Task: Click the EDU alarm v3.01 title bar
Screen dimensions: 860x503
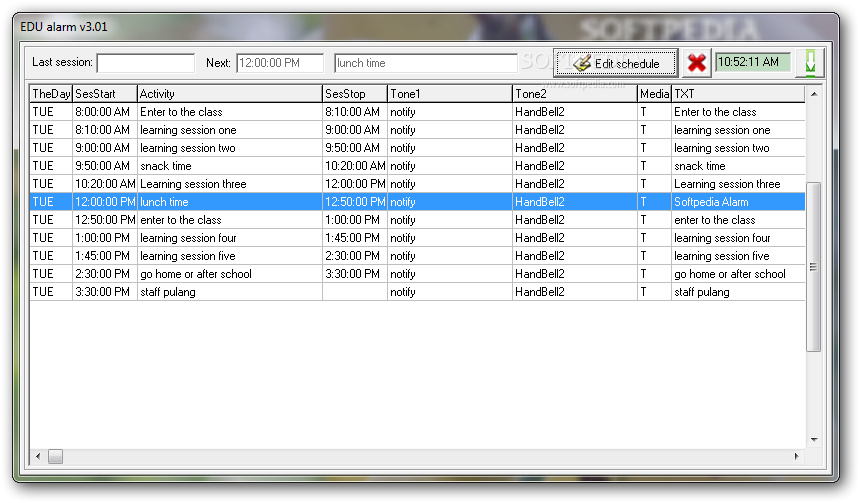Action: click(x=426, y=27)
